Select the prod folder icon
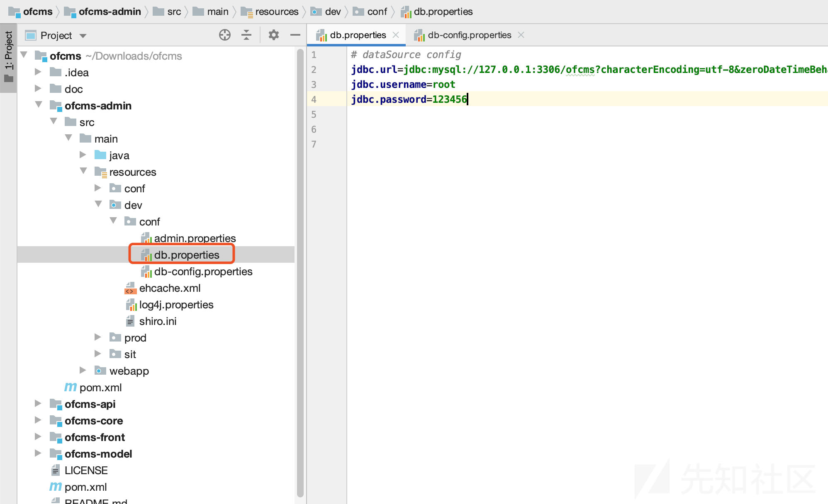The image size is (828, 504). pyautogui.click(x=115, y=337)
